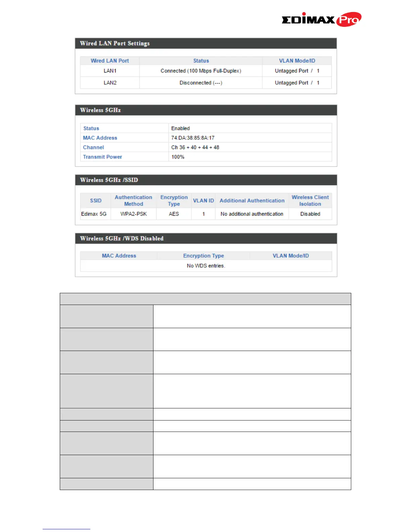
Task: Click the Wireless Client Isolation column header
Action: click(310, 201)
